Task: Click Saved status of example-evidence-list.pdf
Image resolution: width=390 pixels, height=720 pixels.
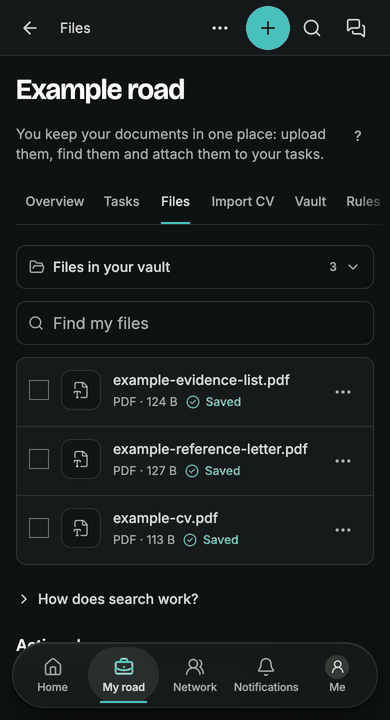Action: click(214, 402)
